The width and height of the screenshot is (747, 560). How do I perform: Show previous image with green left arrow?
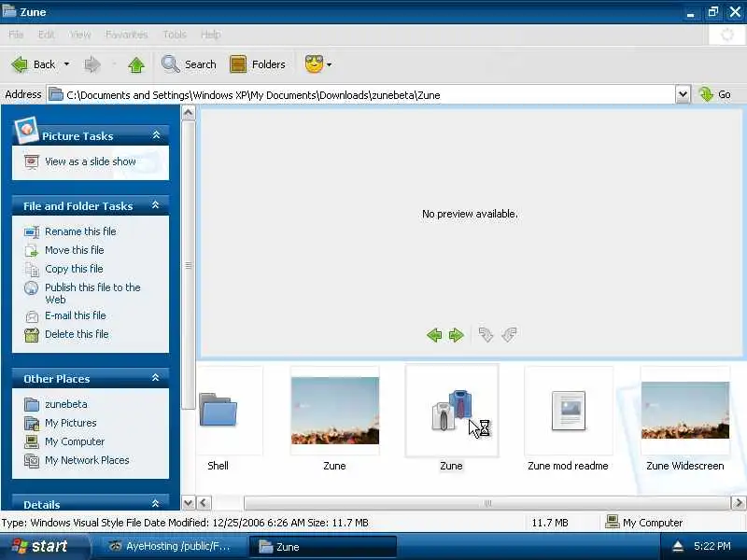(x=434, y=335)
